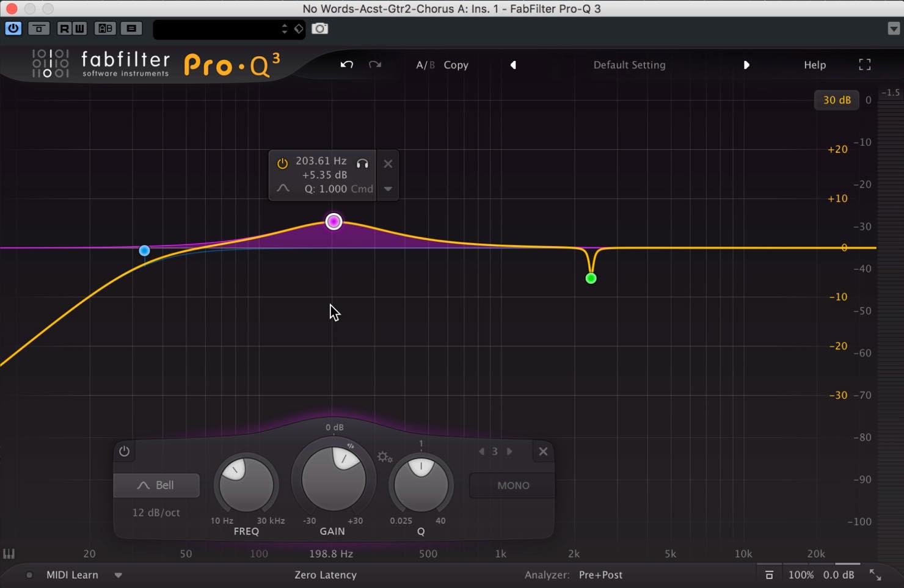Take a snapshot with the camera icon
The image size is (904, 588).
click(x=319, y=29)
